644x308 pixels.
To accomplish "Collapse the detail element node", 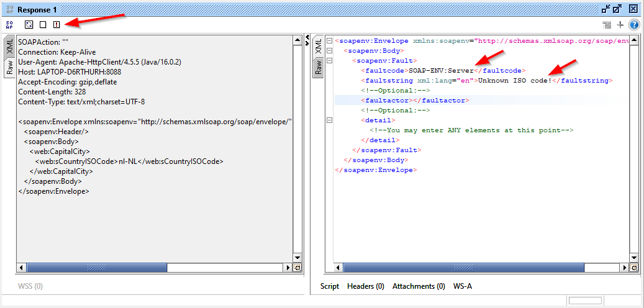I will (329, 120).
